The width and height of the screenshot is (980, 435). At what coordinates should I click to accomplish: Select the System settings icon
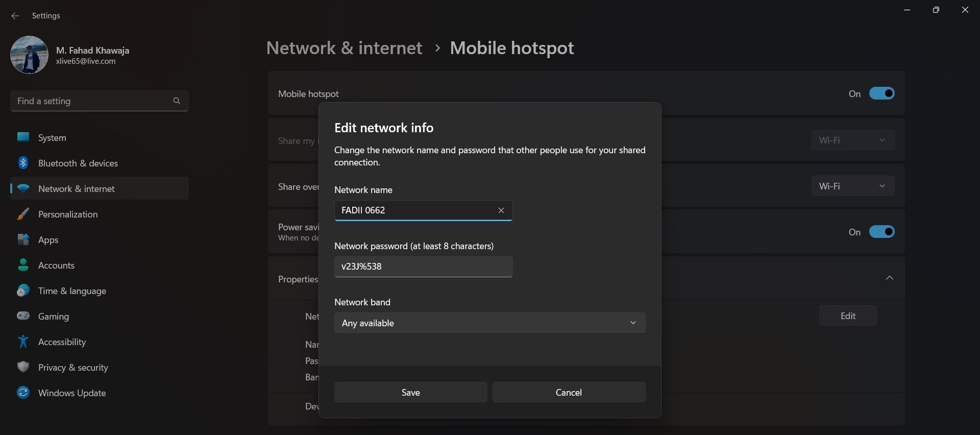pos(23,137)
